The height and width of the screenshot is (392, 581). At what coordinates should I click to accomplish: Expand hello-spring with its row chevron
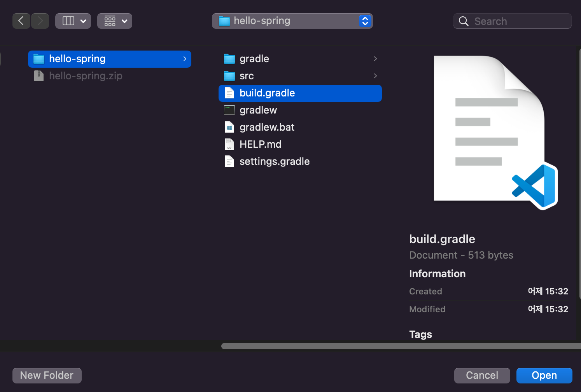pyautogui.click(x=185, y=59)
